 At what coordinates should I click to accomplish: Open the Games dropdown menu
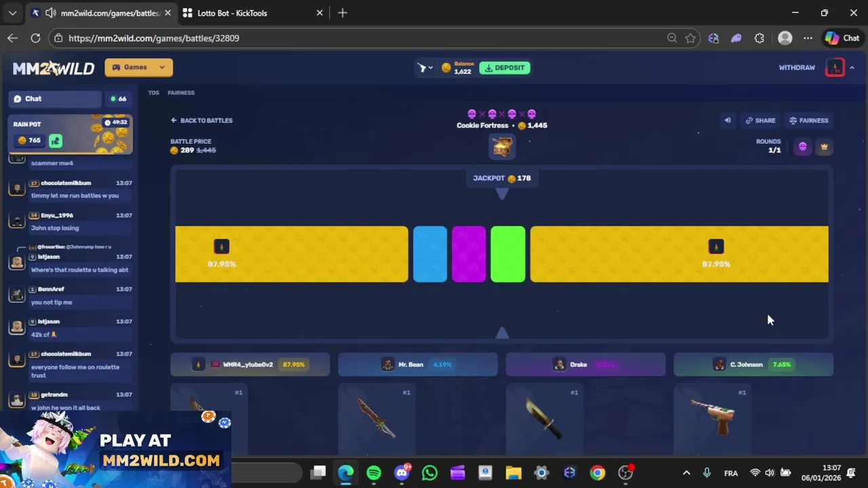click(x=138, y=67)
